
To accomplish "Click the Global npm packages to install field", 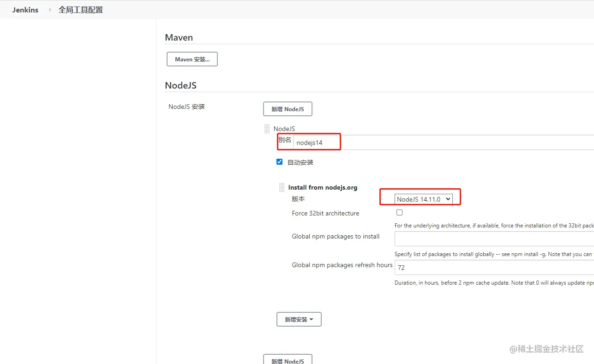I will (494, 239).
